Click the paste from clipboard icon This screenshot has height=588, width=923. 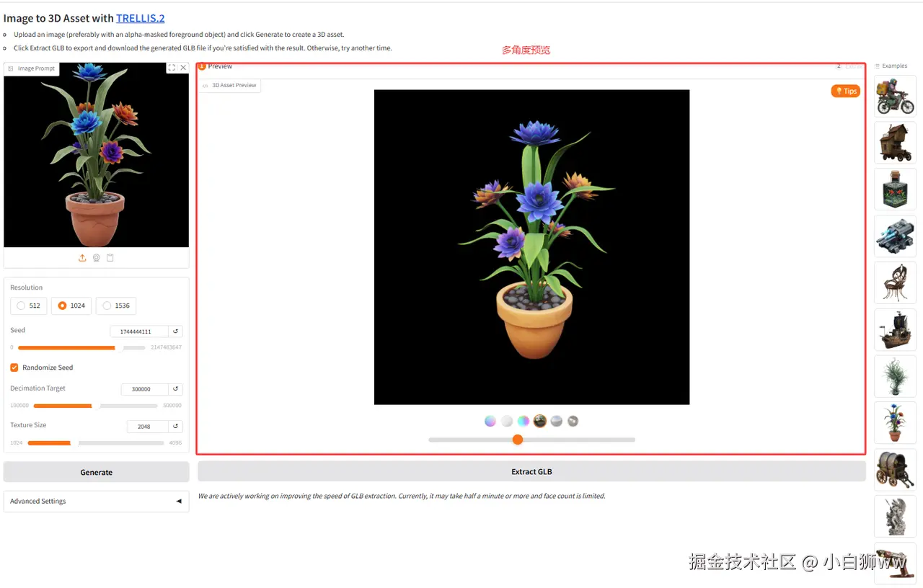pyautogui.click(x=110, y=258)
